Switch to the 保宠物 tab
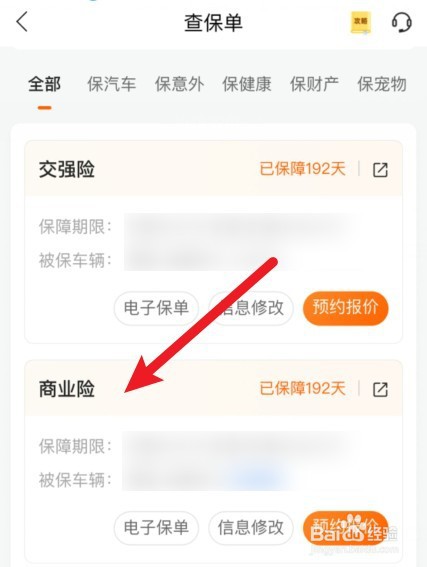Viewport: 427px width, 567px height. (x=382, y=84)
